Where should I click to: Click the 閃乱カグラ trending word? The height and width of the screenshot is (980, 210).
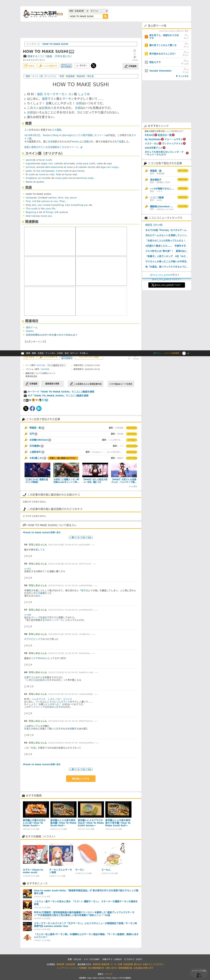tap(155, 62)
